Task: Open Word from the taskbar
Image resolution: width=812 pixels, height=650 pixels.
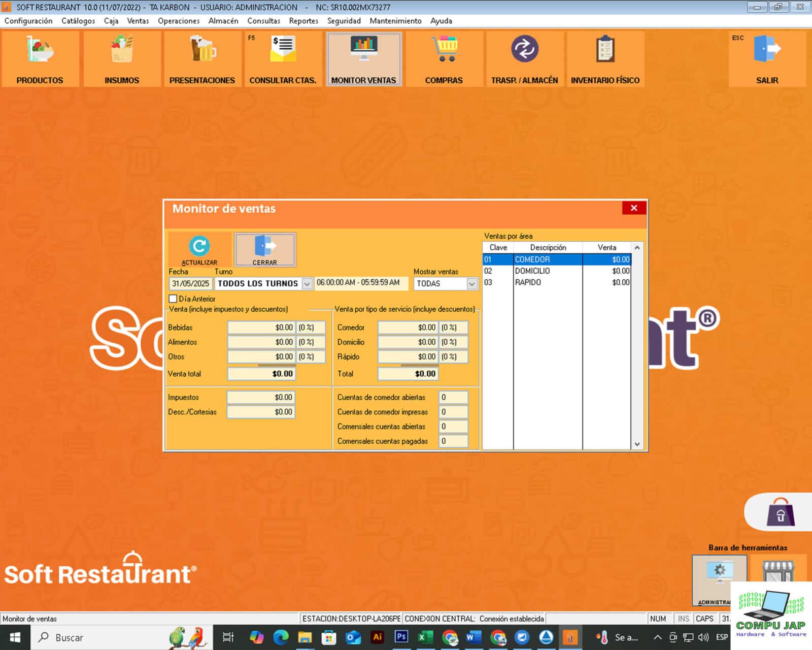Action: coord(473,637)
